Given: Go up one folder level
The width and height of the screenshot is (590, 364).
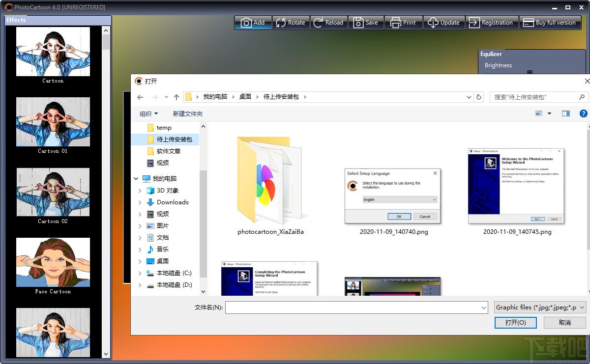Looking at the screenshot, I should coord(177,97).
